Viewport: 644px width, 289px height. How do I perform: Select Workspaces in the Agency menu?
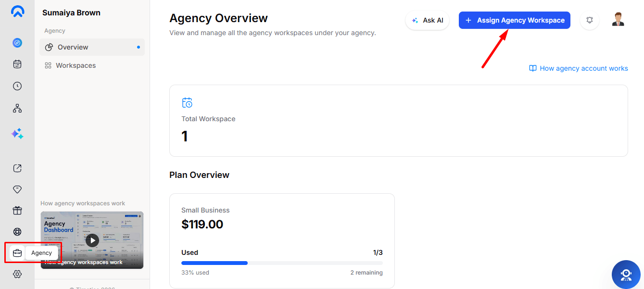point(92,65)
